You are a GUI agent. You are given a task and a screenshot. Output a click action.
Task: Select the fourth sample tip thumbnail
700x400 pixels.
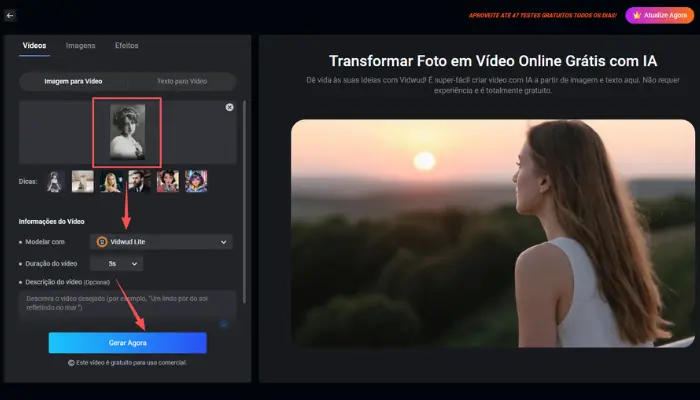tap(140, 181)
